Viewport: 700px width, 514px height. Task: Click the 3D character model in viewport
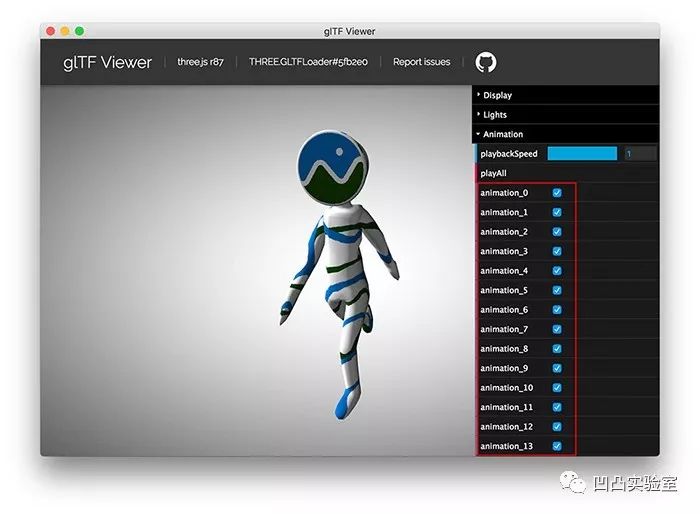tap(340, 275)
